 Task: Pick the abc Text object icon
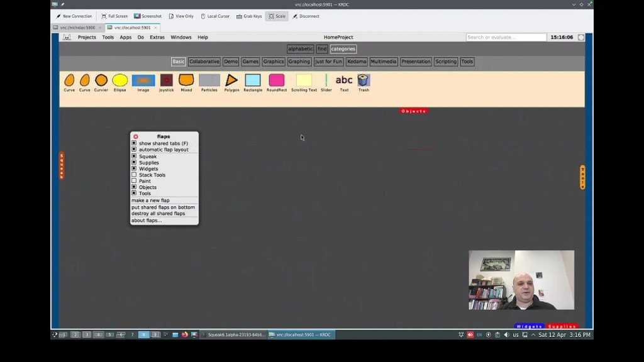pos(344,80)
